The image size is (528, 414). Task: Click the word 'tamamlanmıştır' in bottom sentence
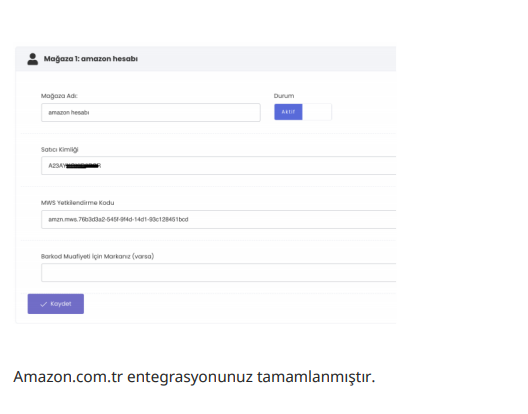pos(316,377)
